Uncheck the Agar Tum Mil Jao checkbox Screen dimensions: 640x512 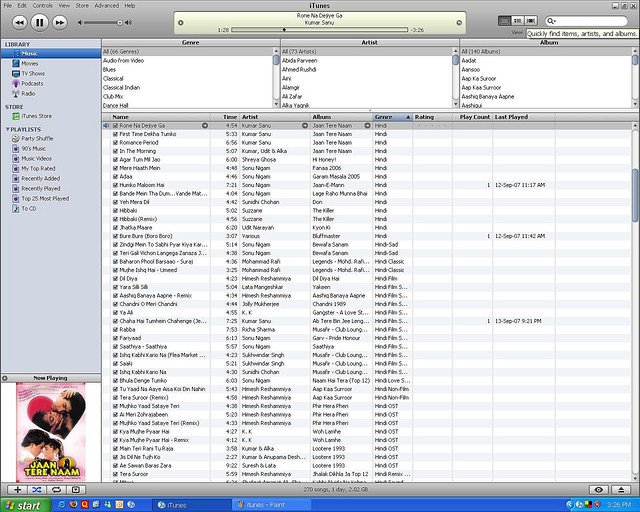coord(116,160)
